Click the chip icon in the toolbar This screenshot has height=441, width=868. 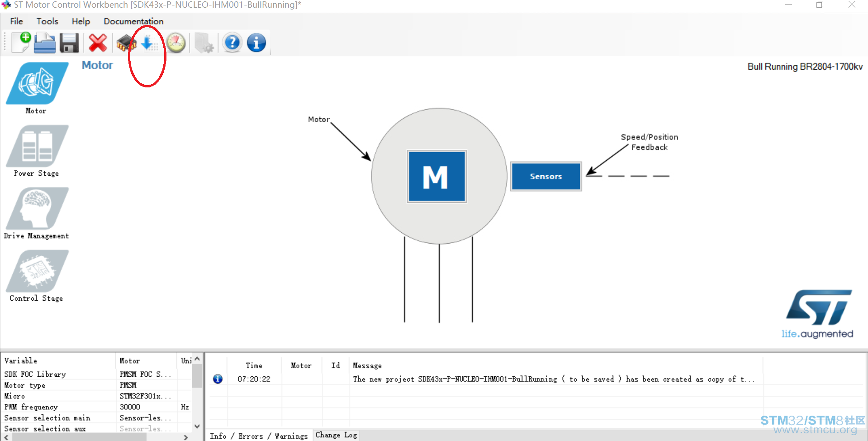click(x=126, y=43)
